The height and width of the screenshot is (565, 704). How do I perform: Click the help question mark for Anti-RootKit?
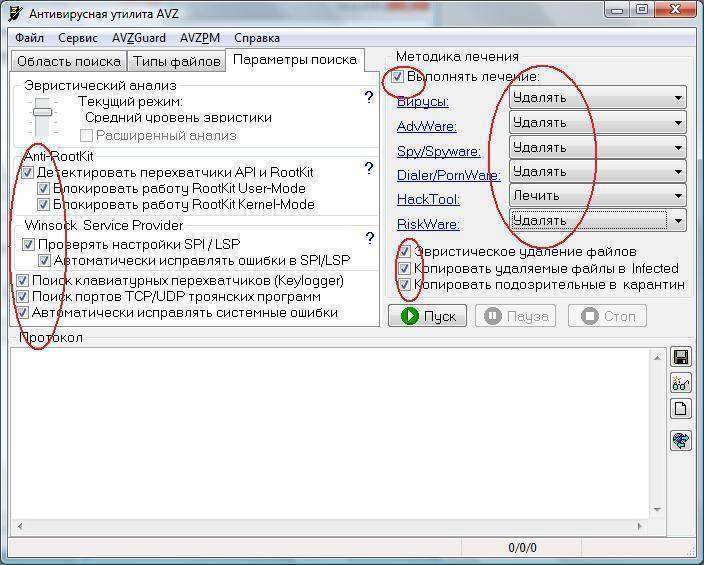pos(368,168)
